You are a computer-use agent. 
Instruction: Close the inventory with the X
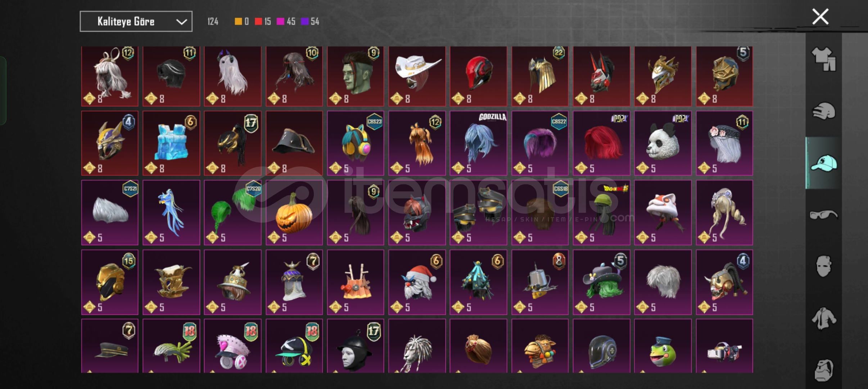click(820, 17)
